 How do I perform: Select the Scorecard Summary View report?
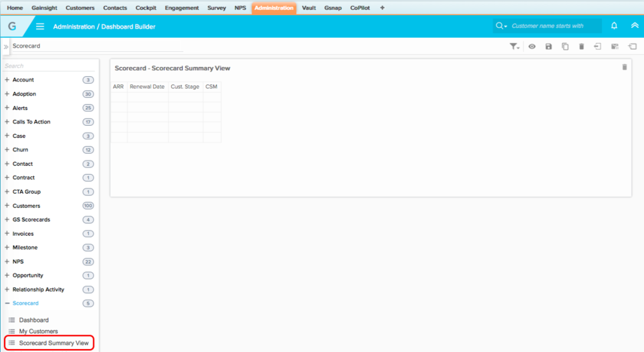53,343
